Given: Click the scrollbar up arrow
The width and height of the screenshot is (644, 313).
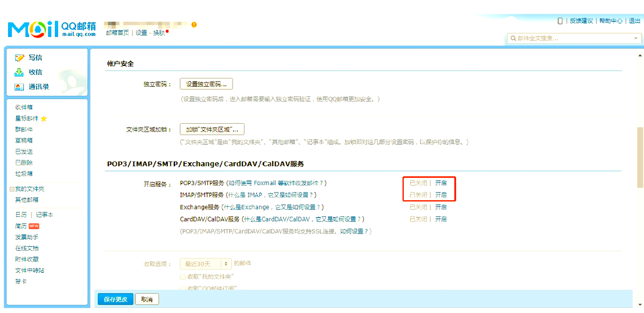Looking at the screenshot, I should (x=640, y=55).
